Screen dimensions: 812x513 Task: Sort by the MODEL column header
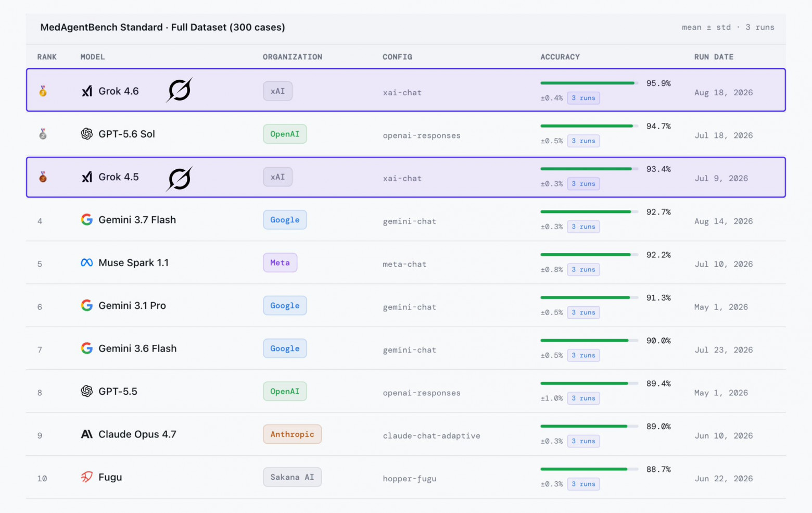tap(93, 57)
